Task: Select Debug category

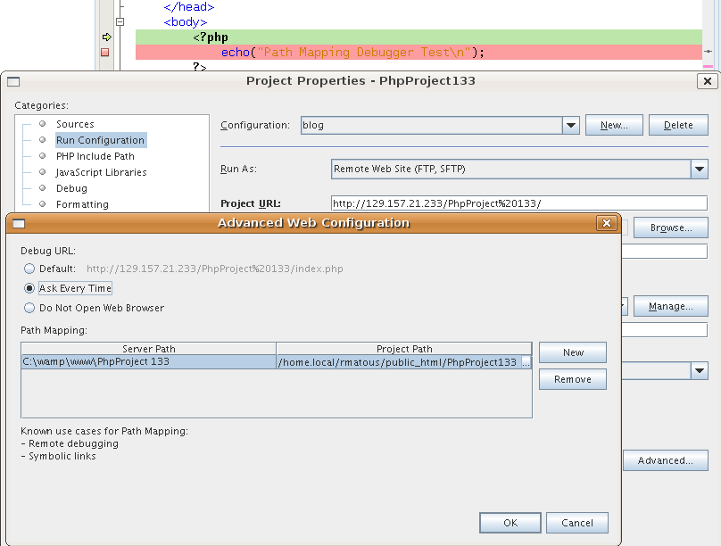Action: [72, 189]
